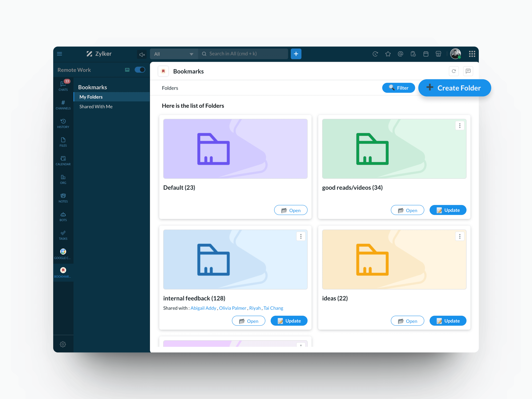This screenshot has width=532, height=399.
Task: Open Org in the sidebar
Action: 63,179
